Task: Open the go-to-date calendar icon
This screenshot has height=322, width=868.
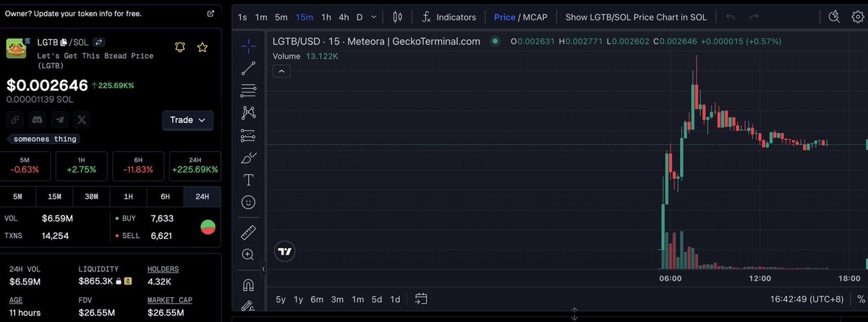Action: click(422, 299)
